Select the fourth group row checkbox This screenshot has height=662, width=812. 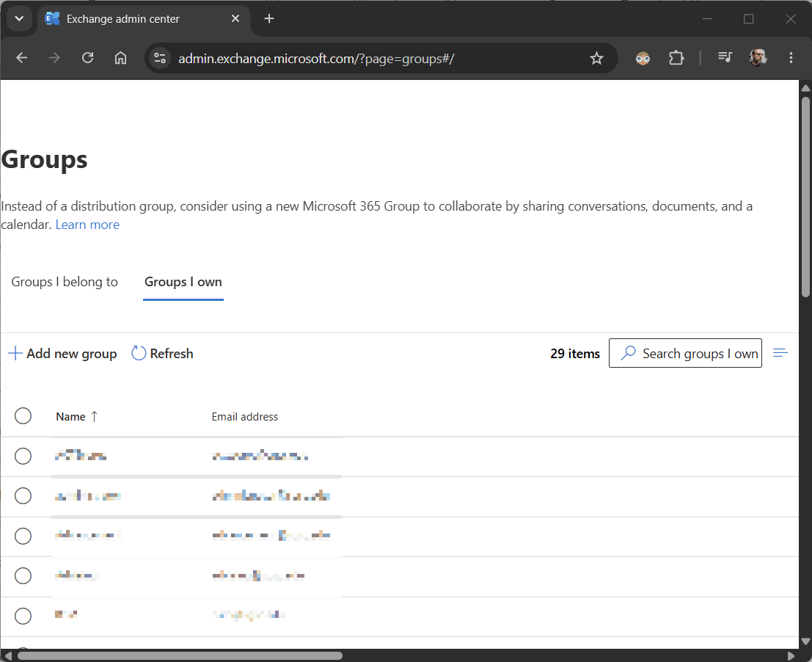(23, 575)
